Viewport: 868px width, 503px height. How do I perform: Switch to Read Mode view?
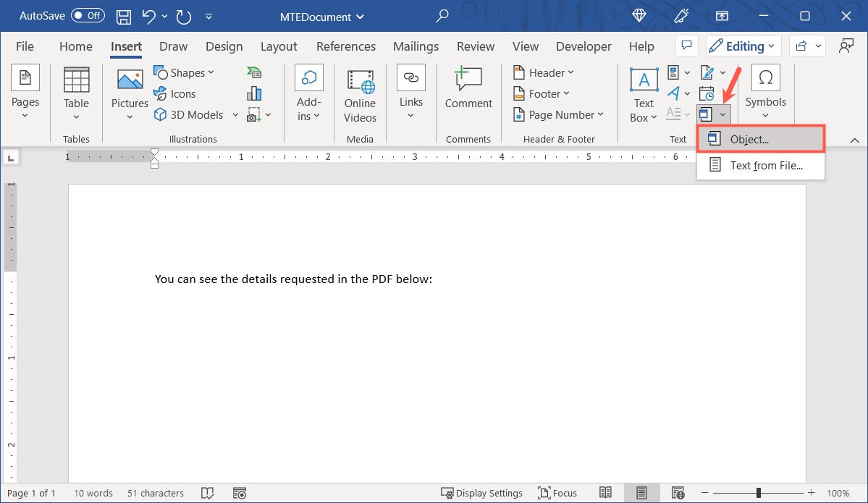tap(606, 492)
